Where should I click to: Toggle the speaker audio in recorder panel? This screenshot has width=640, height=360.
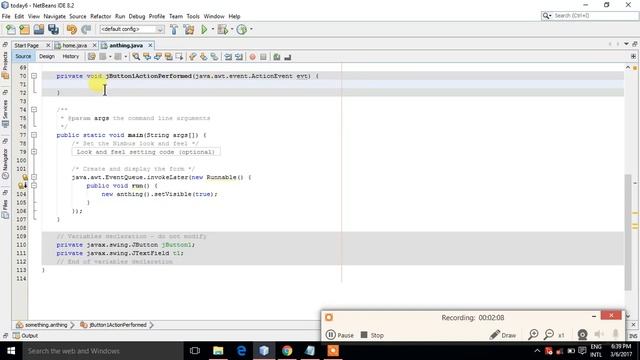[x=599, y=335]
